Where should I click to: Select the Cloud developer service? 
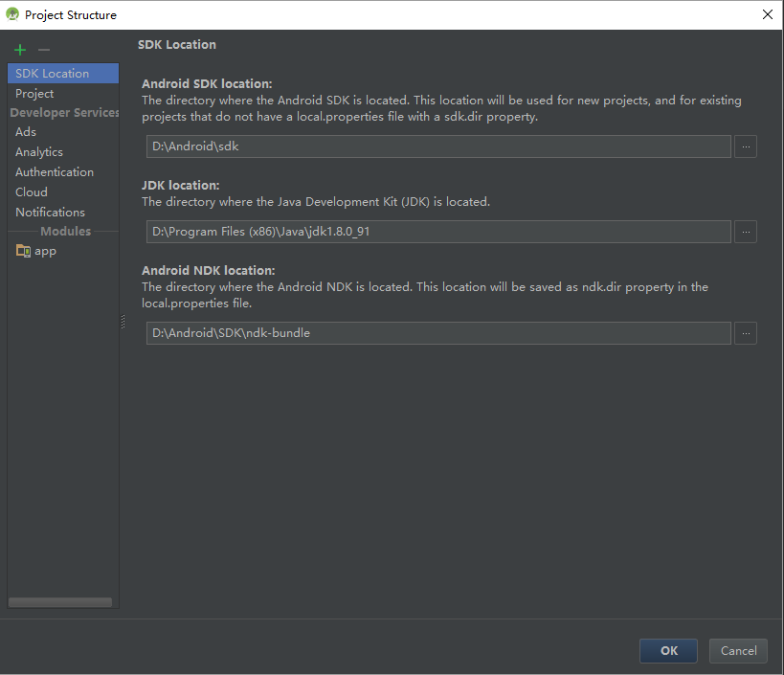click(x=32, y=192)
